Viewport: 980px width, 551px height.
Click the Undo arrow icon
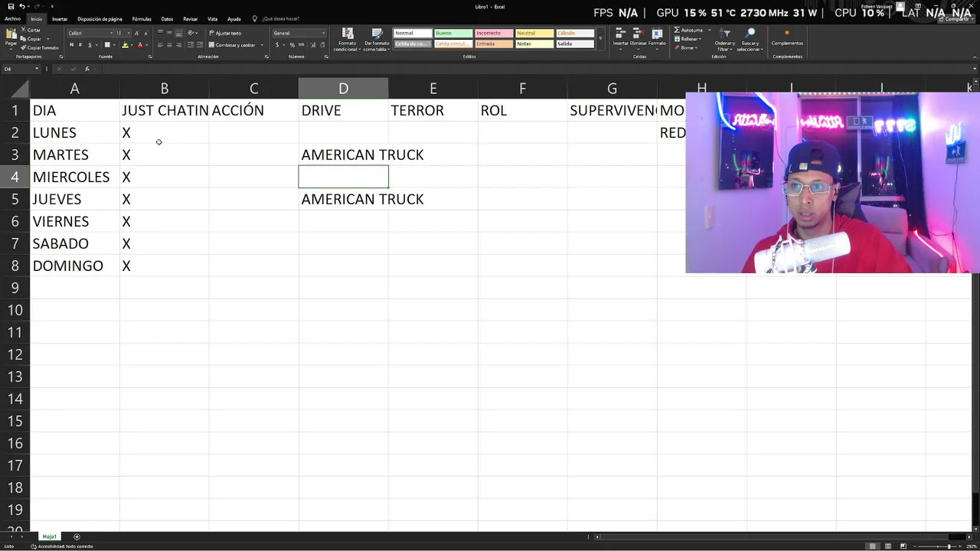[21, 6]
